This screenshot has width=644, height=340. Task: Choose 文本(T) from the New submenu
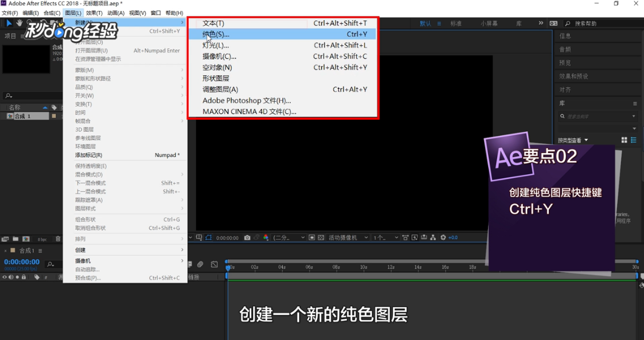[283, 23]
